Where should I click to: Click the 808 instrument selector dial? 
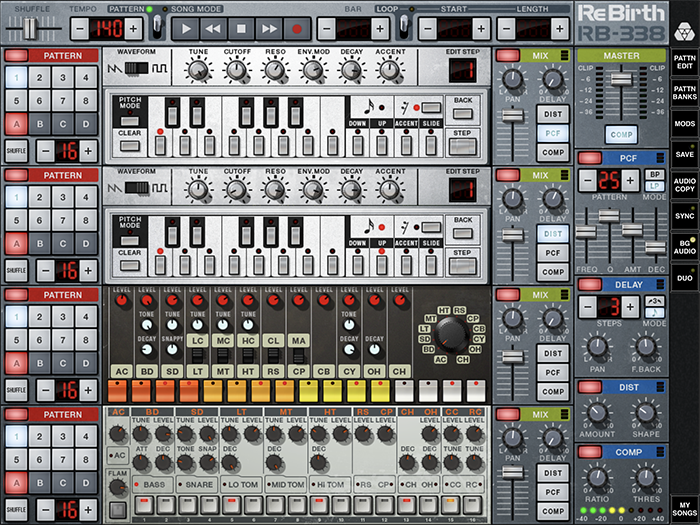click(x=452, y=335)
